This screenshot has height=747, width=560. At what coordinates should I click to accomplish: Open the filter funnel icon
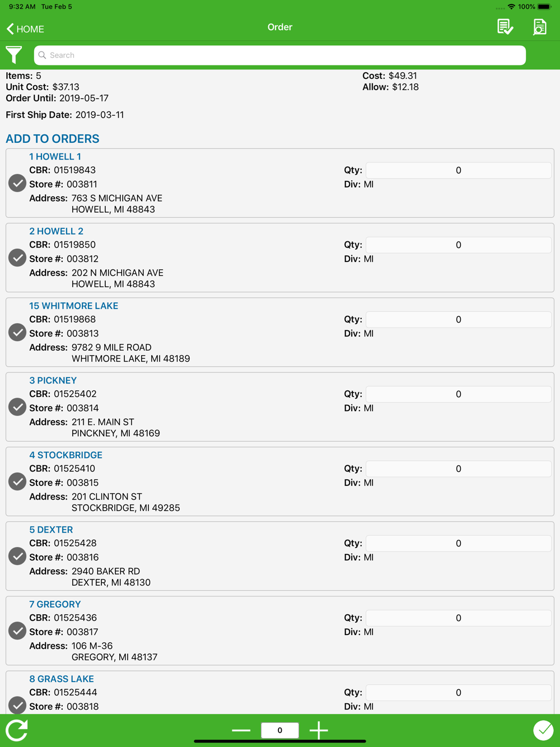[14, 55]
